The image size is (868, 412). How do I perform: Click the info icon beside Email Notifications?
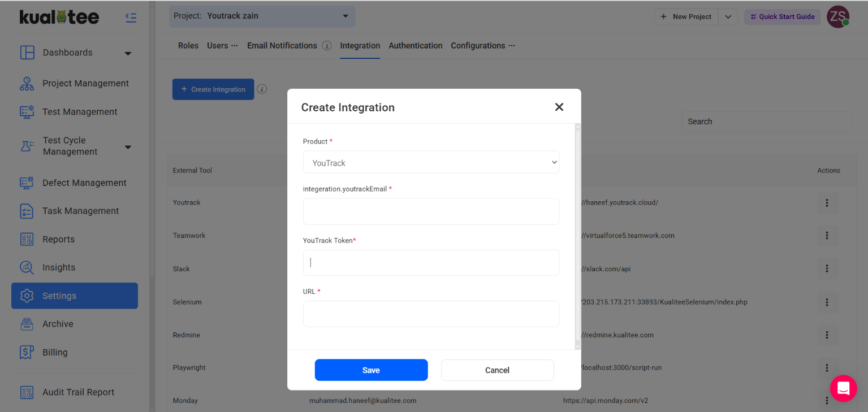(327, 46)
